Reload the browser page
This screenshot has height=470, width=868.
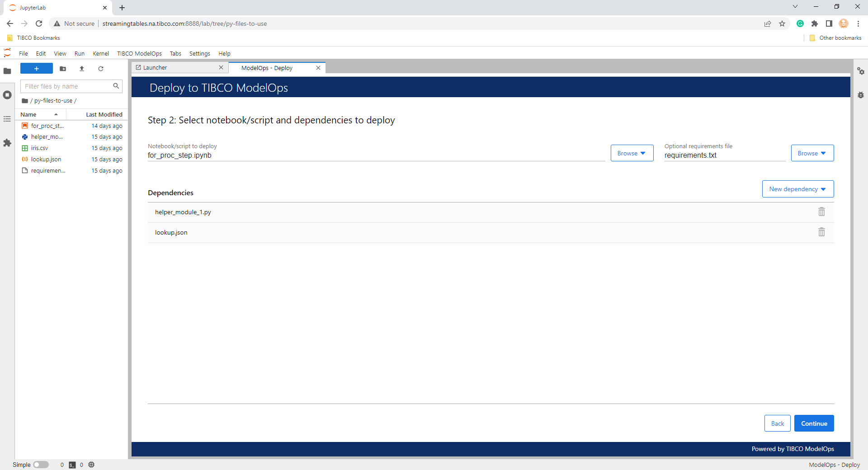pos(39,23)
